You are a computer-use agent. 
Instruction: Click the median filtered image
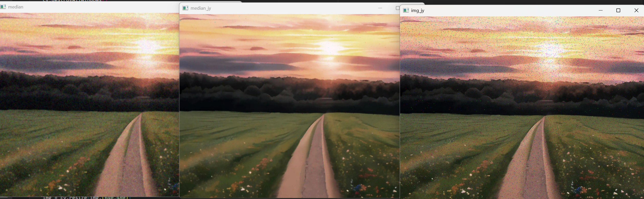(x=89, y=105)
